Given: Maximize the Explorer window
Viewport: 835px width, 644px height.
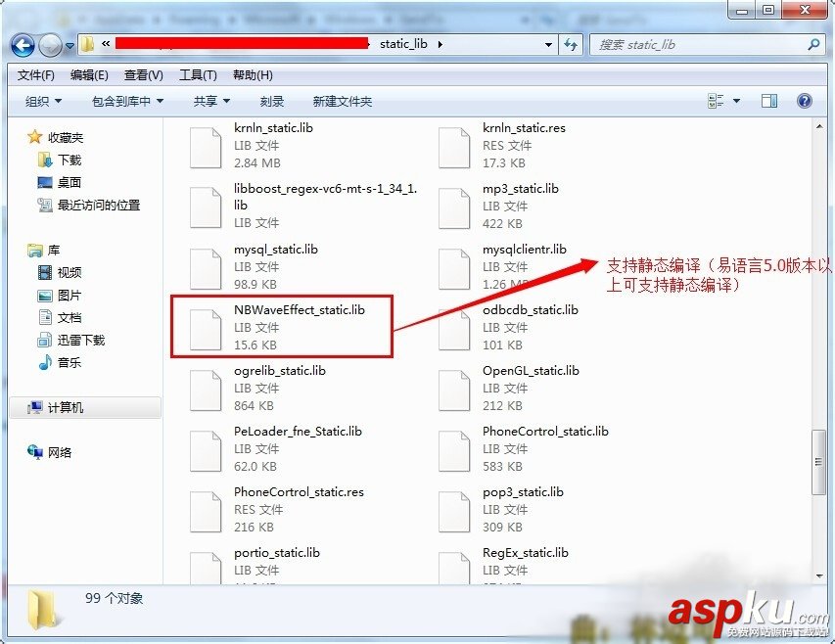Looking at the screenshot, I should click(x=768, y=9).
